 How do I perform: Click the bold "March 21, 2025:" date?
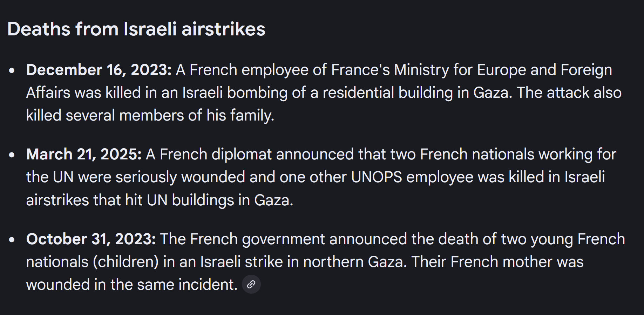(84, 155)
